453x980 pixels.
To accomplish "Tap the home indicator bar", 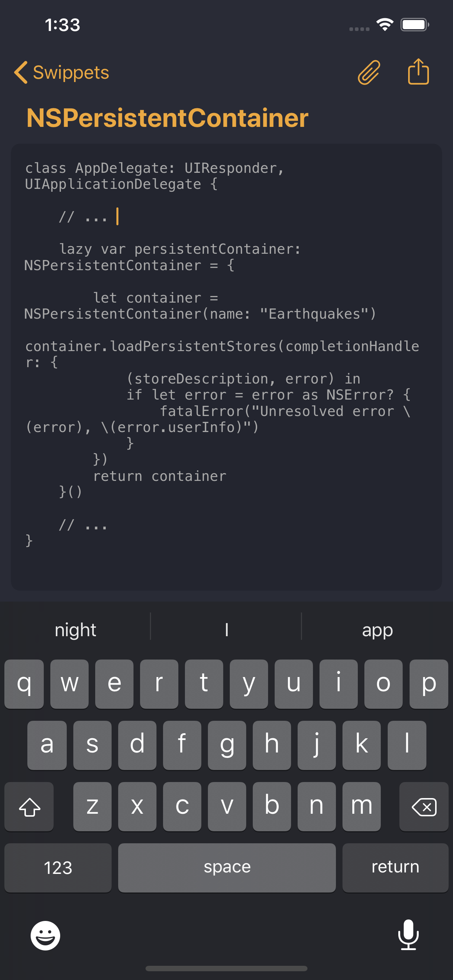I will tap(226, 969).
